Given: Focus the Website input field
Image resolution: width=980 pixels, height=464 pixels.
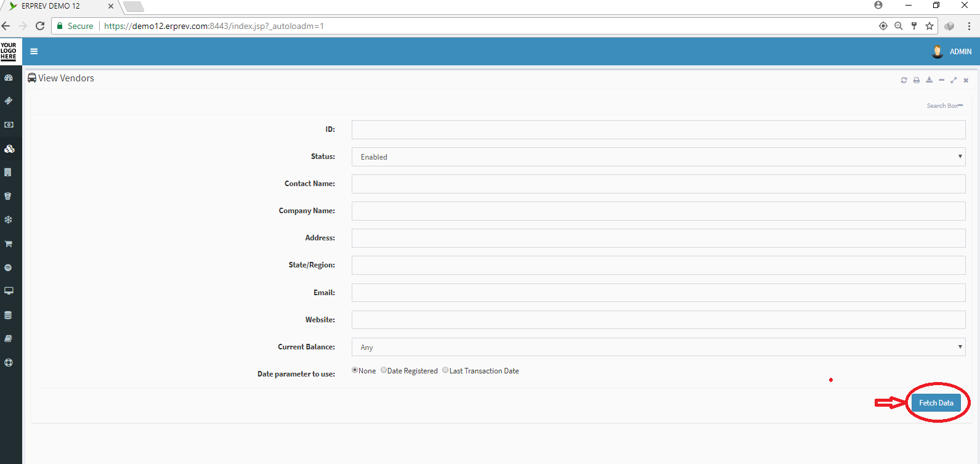Looking at the screenshot, I should click(x=658, y=320).
